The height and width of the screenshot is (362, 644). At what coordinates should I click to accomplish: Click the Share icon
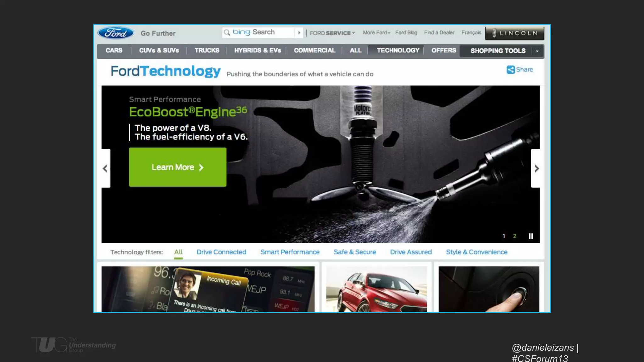tap(510, 70)
